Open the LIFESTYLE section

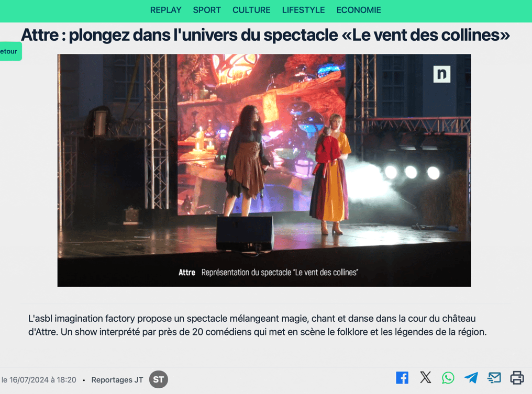303,10
